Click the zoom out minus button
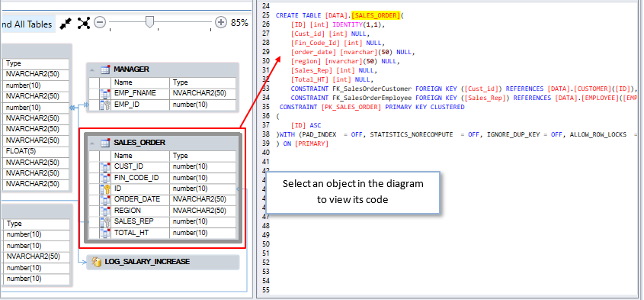The height and width of the screenshot is (300, 644). (100, 22)
